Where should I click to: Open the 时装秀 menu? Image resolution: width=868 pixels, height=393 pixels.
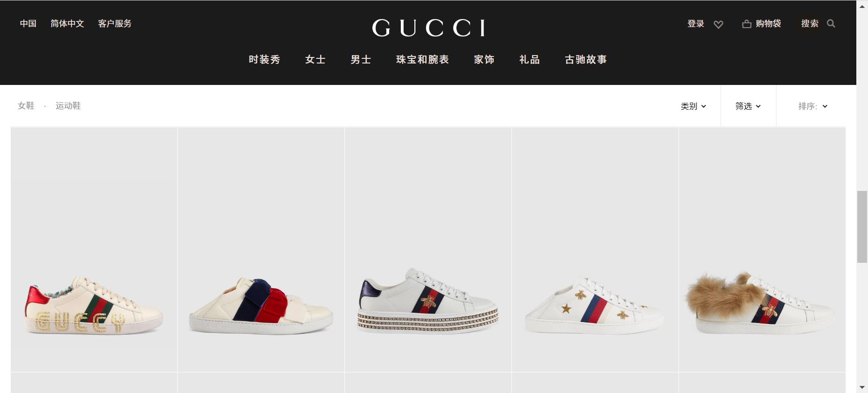coord(264,59)
